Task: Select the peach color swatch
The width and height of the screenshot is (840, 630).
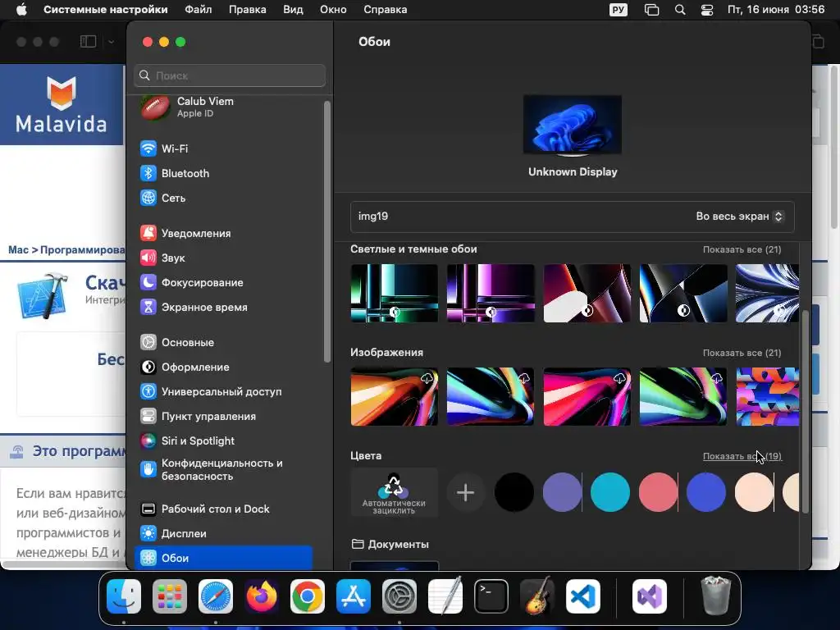Action: coord(755,492)
